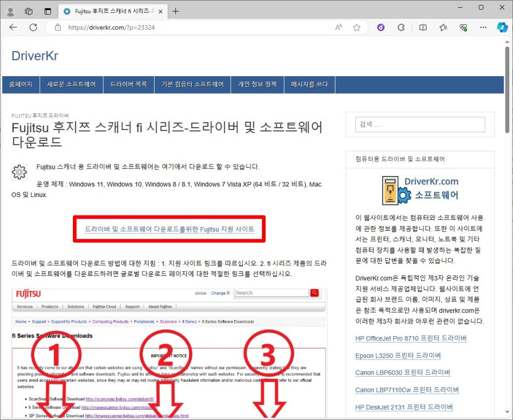The height and width of the screenshot is (420, 513).
Task: Follow the Fujitsu 지원 사이트 download link
Action: pos(169,229)
